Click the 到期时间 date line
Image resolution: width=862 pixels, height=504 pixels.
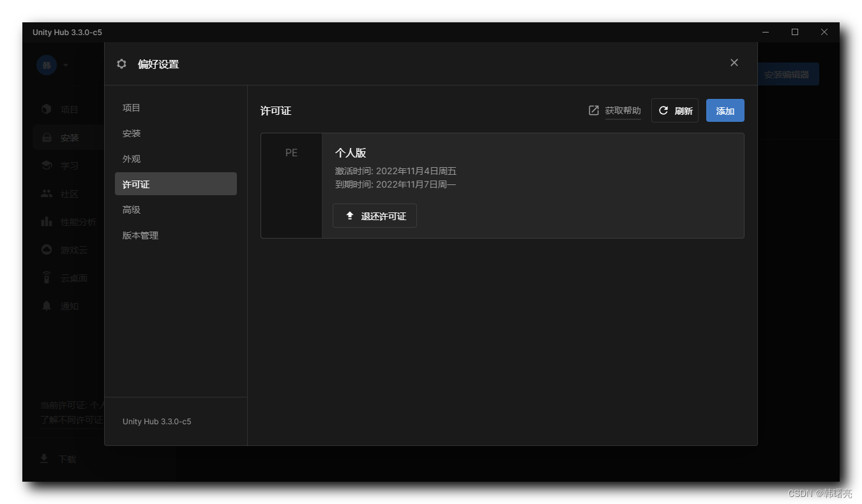coord(396,184)
